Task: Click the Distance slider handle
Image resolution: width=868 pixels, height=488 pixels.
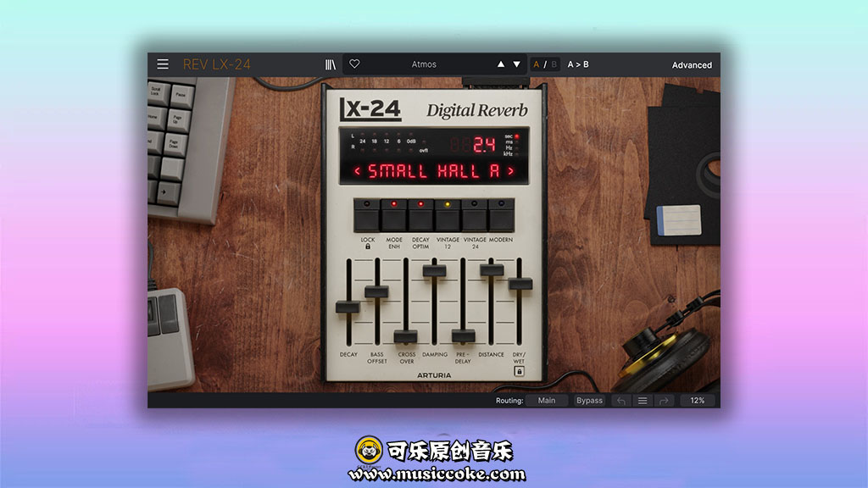Action: pyautogui.click(x=492, y=270)
